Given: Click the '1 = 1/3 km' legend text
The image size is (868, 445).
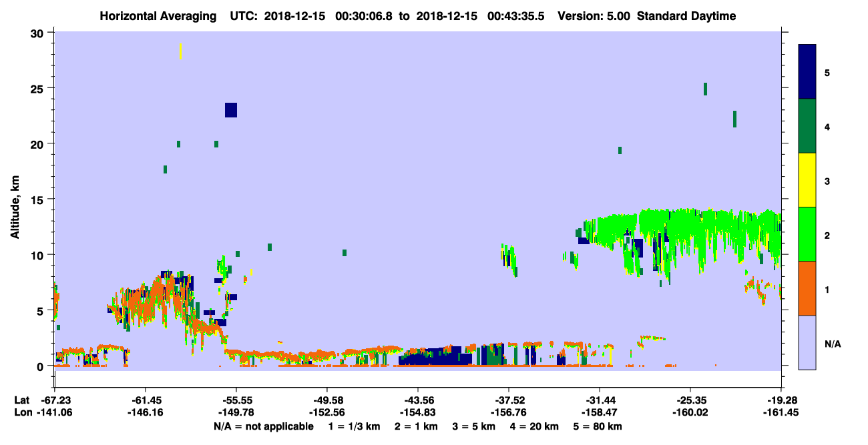Looking at the screenshot, I should click(x=355, y=426).
